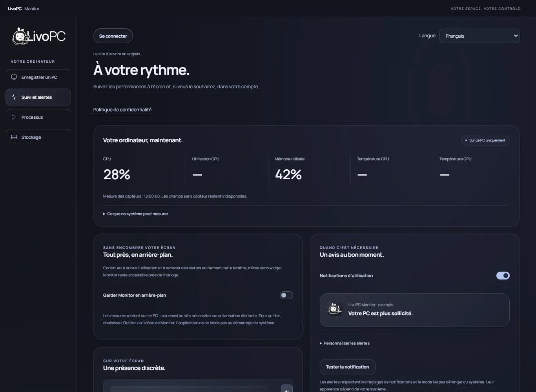Click the Mémoire utilisée value 42%
536x392 pixels.
(288, 174)
